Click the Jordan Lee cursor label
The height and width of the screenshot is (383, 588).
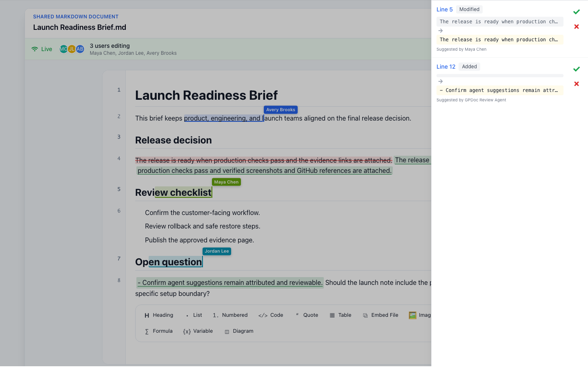click(217, 251)
